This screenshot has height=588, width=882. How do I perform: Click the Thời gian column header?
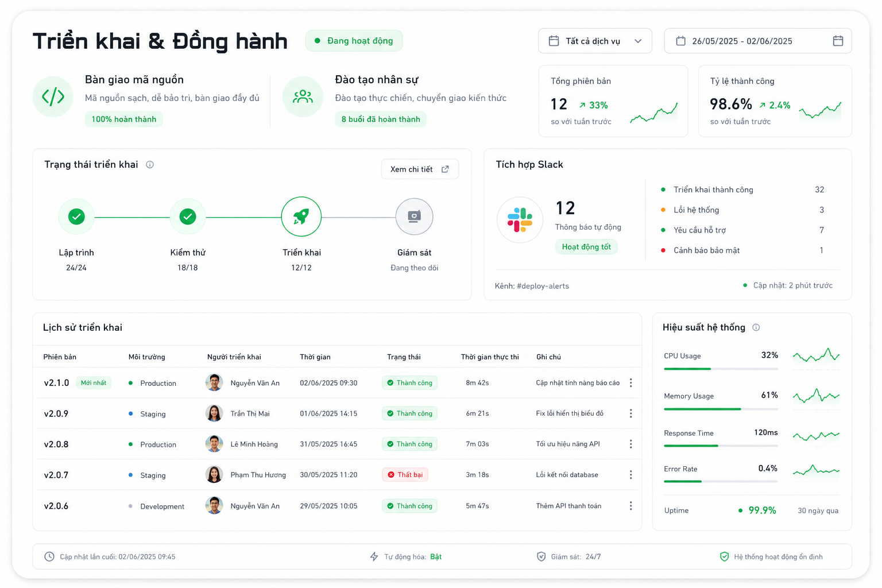click(x=315, y=357)
